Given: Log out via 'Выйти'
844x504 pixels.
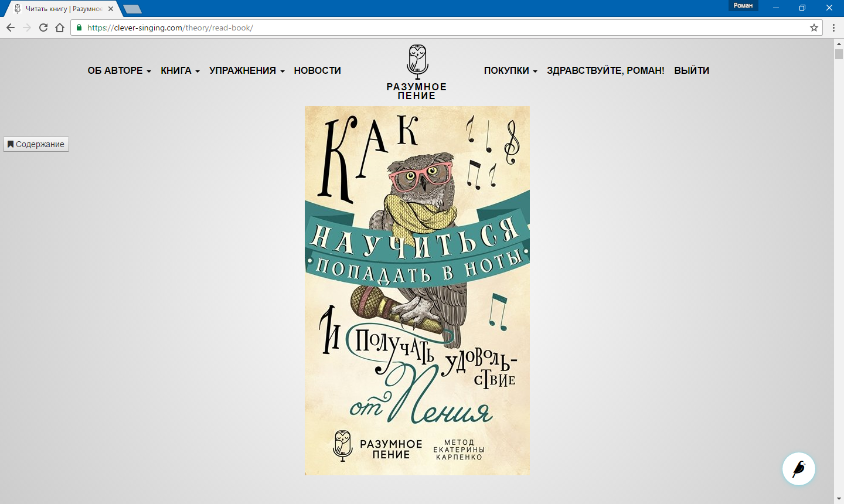Looking at the screenshot, I should [692, 70].
